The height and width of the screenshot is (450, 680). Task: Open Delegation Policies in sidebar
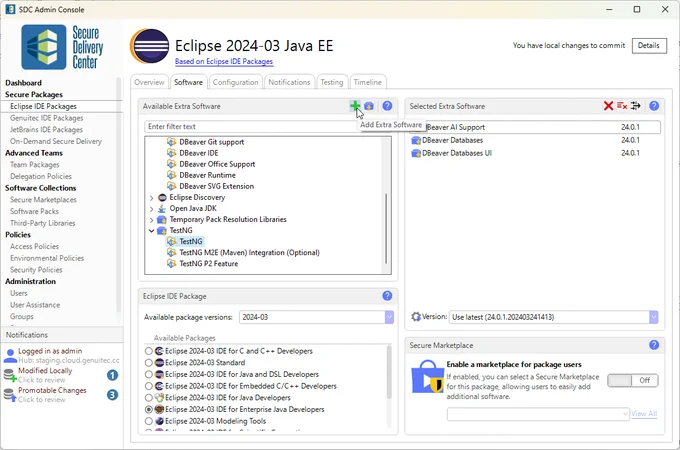(x=41, y=176)
